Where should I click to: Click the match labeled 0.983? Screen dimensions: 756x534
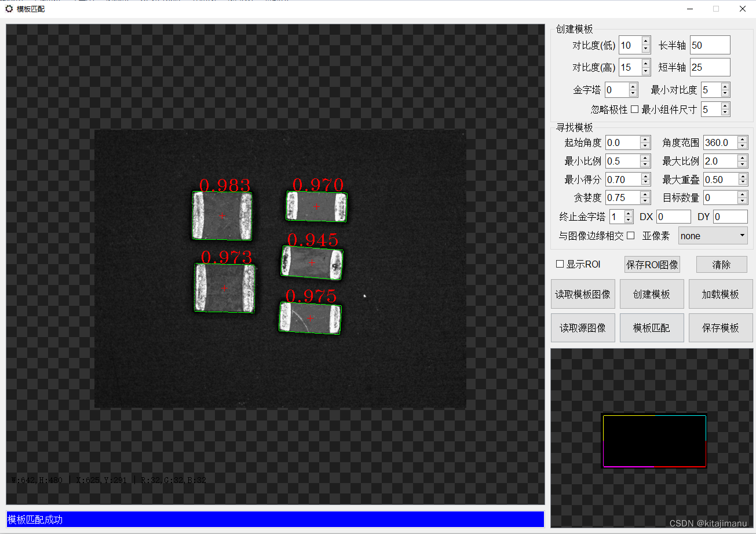coord(222,215)
